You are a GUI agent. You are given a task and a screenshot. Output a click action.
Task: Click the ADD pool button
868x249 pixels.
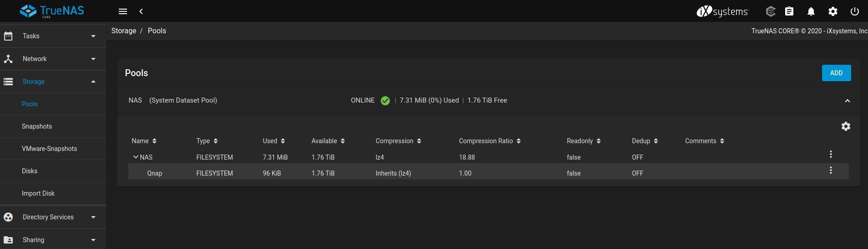click(836, 73)
